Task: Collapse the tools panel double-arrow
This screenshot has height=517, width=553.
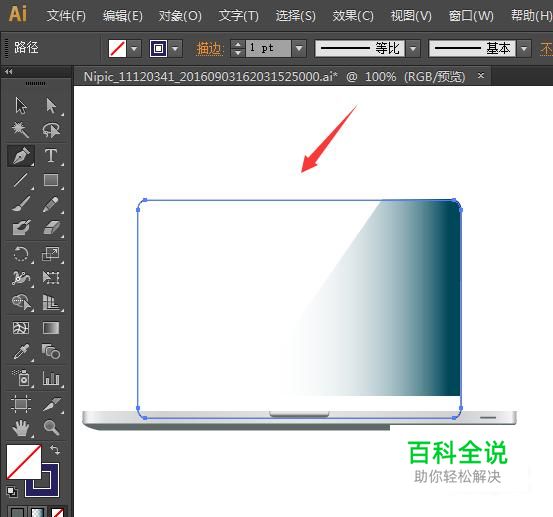Action: (9, 72)
